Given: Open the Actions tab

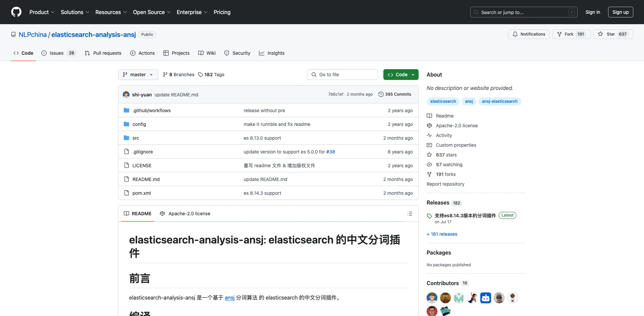Looking at the screenshot, I should click(x=143, y=53).
